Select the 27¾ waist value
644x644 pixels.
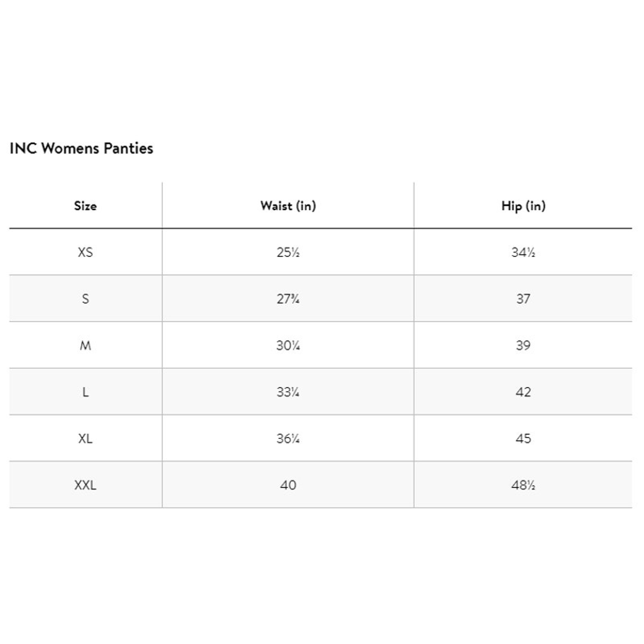[x=288, y=299]
